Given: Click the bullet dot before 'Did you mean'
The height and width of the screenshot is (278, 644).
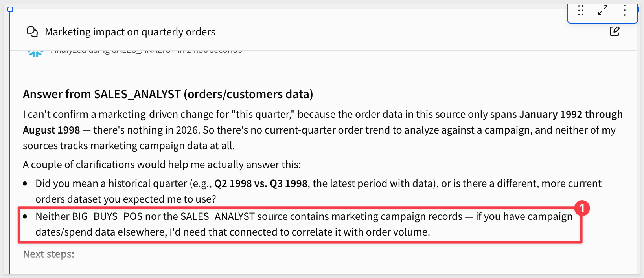Looking at the screenshot, I should click(25, 184).
